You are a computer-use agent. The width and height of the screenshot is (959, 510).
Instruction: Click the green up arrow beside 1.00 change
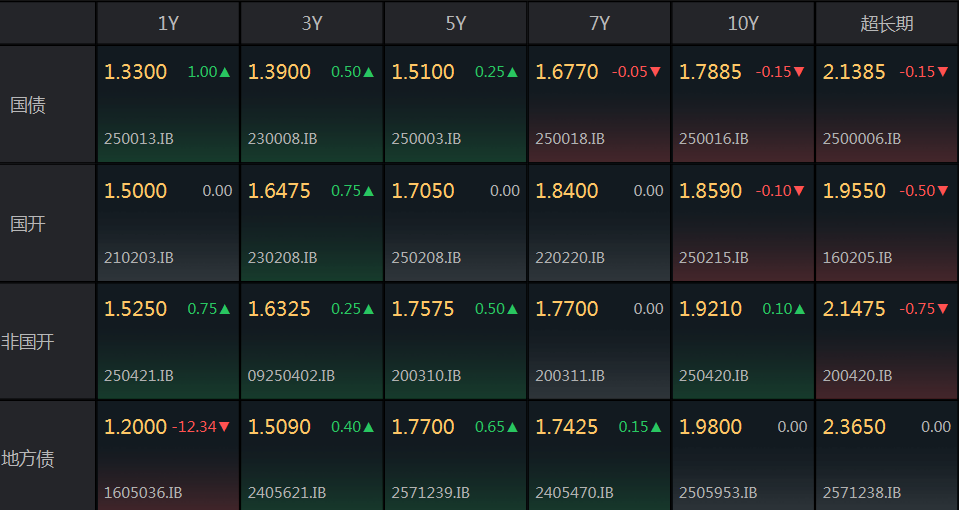225,72
